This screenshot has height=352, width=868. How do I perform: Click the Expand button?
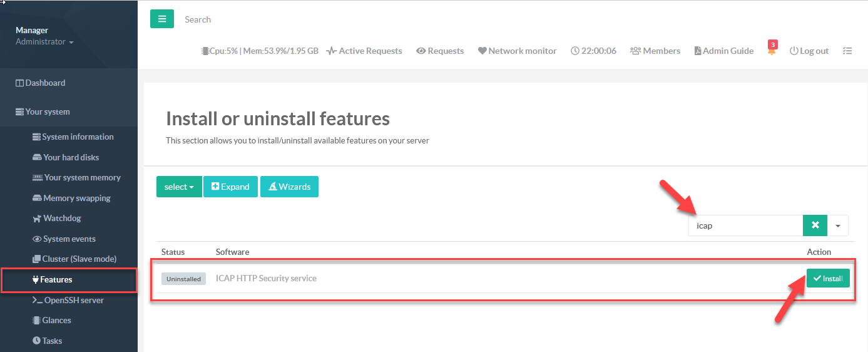click(x=230, y=187)
